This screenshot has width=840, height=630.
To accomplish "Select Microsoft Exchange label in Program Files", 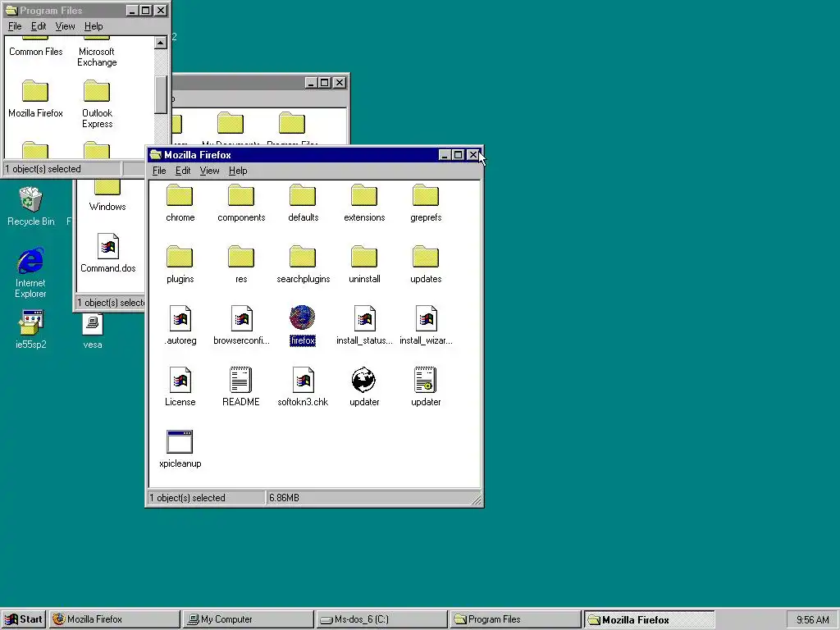I will [97, 57].
